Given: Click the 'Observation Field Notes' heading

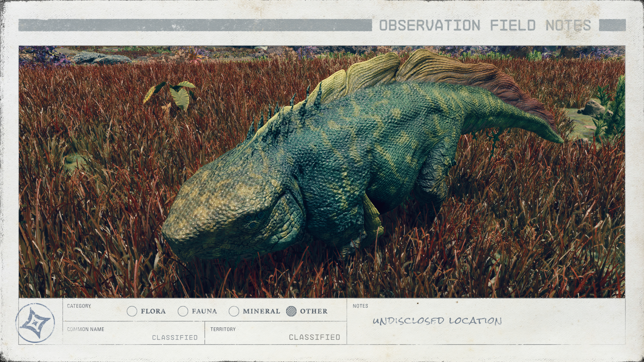Looking at the screenshot, I should (485, 25).
